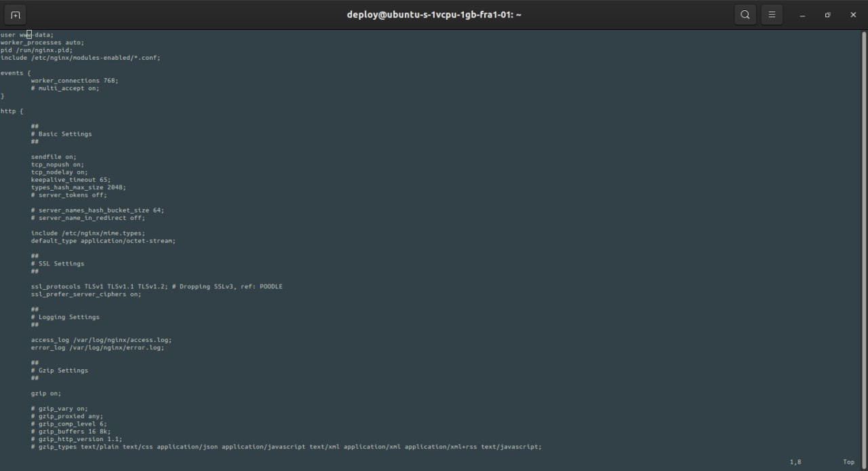Click '# gzip_comp_level 6;' comment
Viewport: 868px width, 471px height.
69,423
